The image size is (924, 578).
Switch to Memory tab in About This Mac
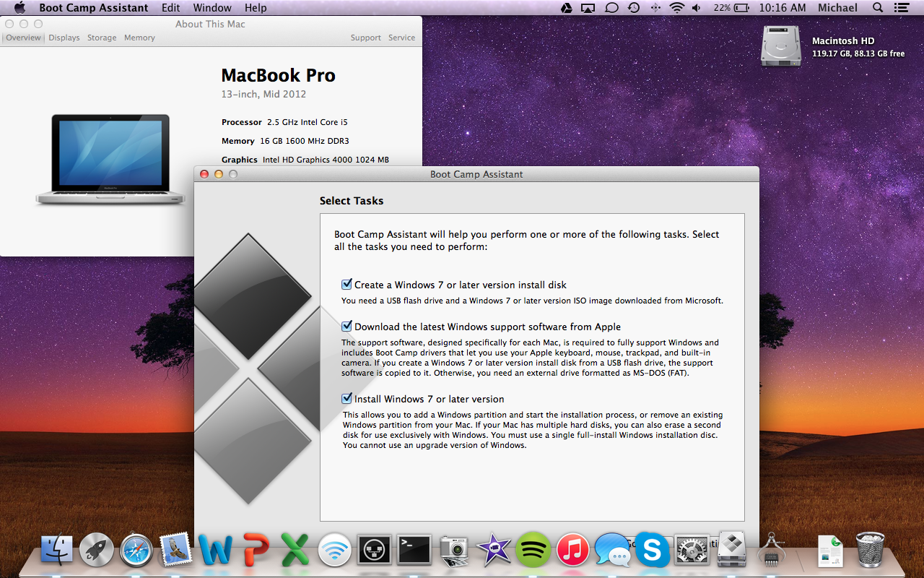click(x=139, y=38)
